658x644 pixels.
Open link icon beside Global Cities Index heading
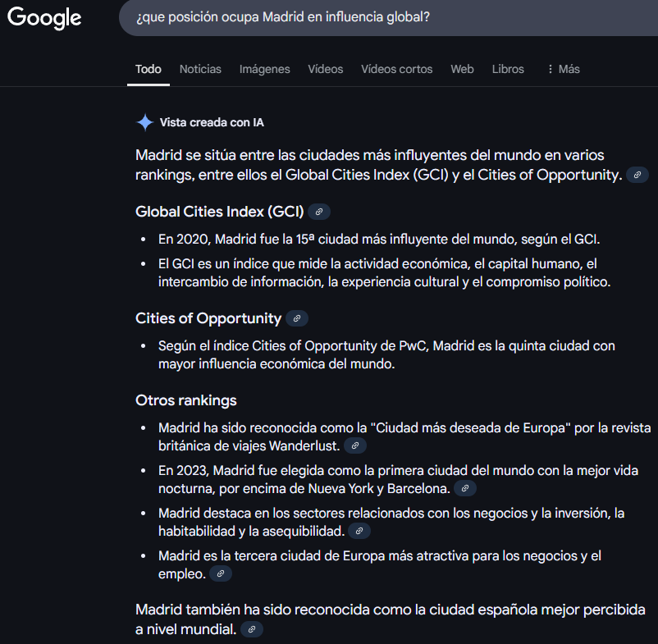tap(319, 212)
